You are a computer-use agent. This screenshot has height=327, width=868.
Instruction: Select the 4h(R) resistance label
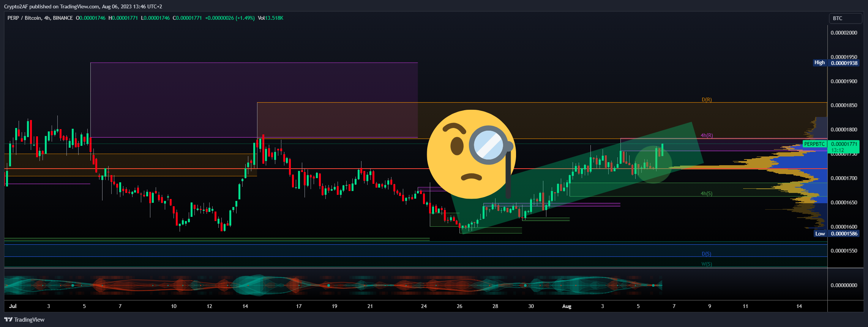707,135
